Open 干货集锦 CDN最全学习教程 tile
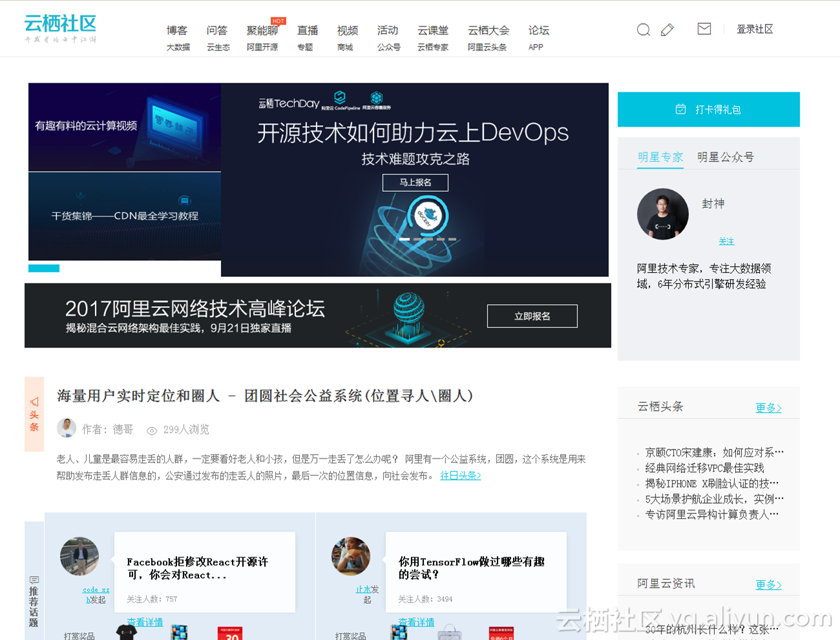The width and height of the screenshot is (840, 640). [x=125, y=216]
